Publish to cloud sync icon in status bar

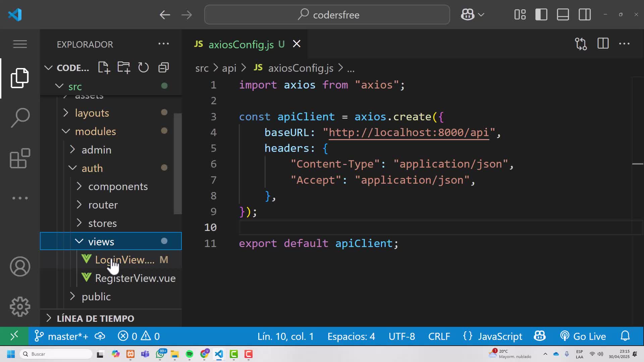pos(100,336)
